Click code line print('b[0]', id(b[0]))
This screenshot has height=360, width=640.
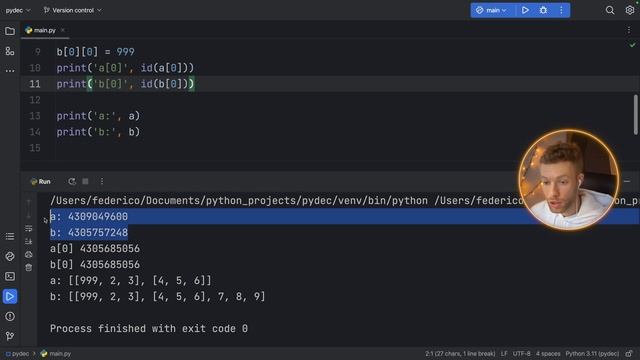125,84
